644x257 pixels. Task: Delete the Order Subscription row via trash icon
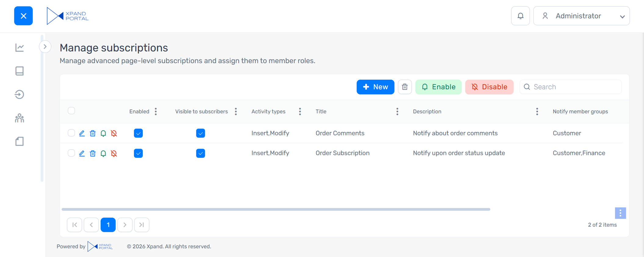[x=93, y=153]
